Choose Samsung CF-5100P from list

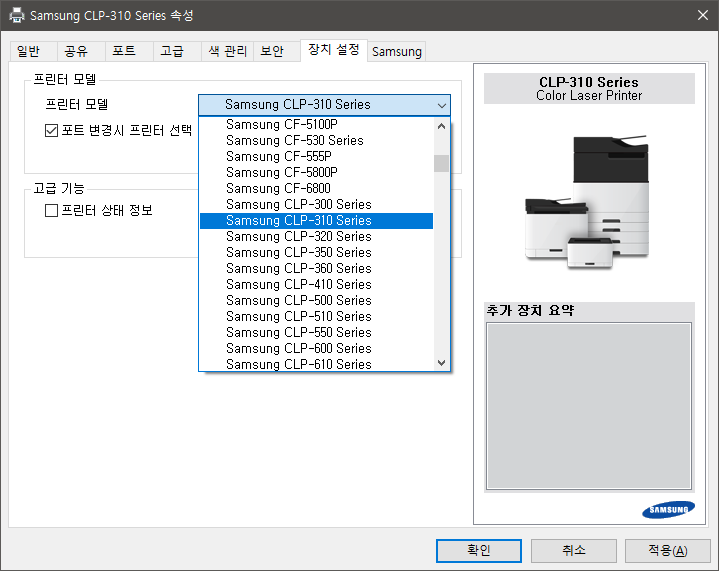click(x=316, y=125)
